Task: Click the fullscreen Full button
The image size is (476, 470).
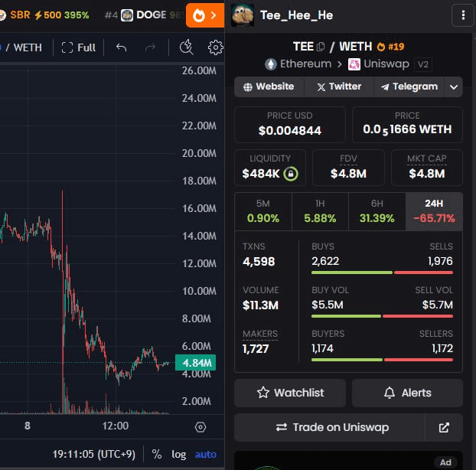Action: click(x=79, y=47)
